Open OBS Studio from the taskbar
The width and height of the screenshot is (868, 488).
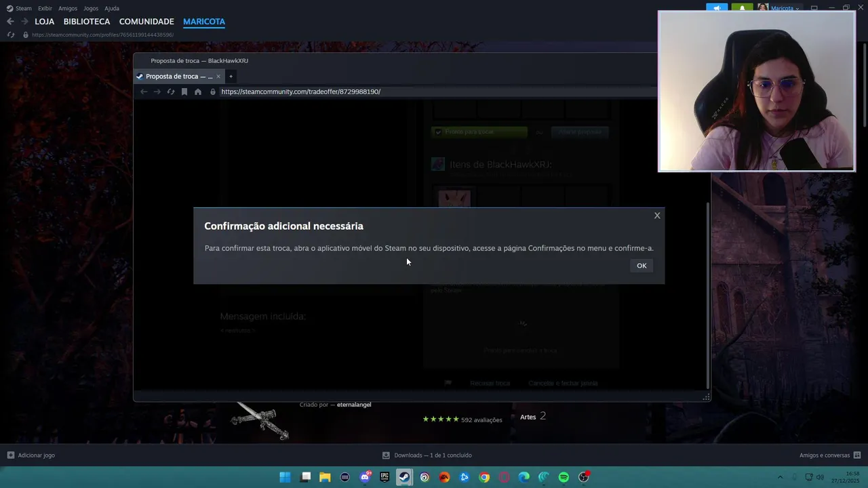[x=584, y=477]
